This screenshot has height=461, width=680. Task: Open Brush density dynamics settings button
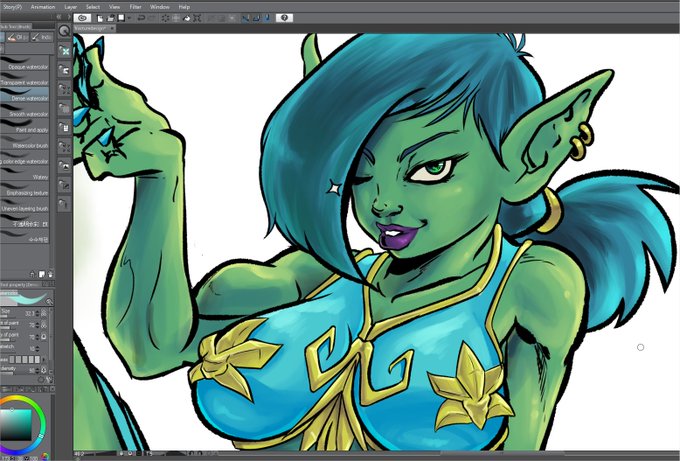click(43, 370)
